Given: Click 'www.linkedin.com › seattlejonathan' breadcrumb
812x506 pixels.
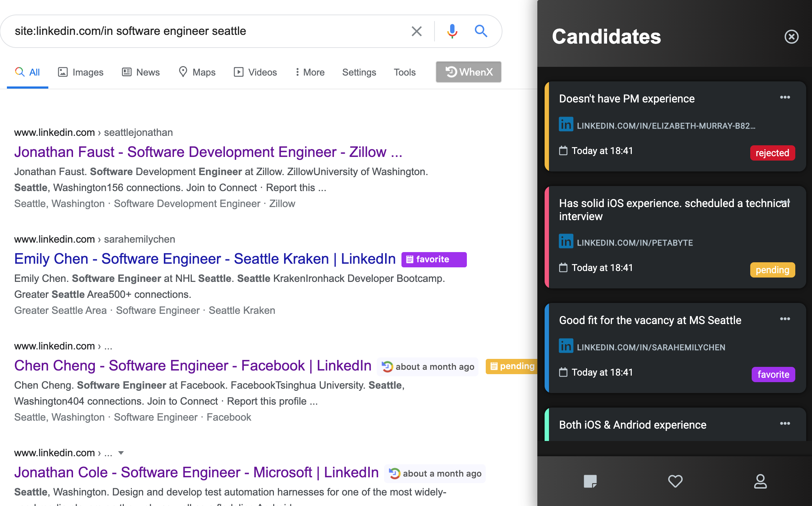Looking at the screenshot, I should [x=93, y=133].
